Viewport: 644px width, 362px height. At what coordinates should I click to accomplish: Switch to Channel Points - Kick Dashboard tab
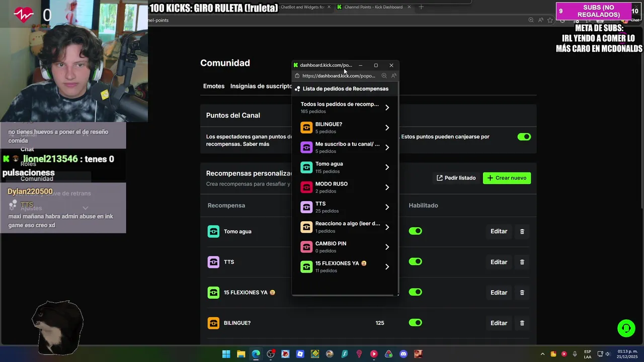[x=373, y=7]
